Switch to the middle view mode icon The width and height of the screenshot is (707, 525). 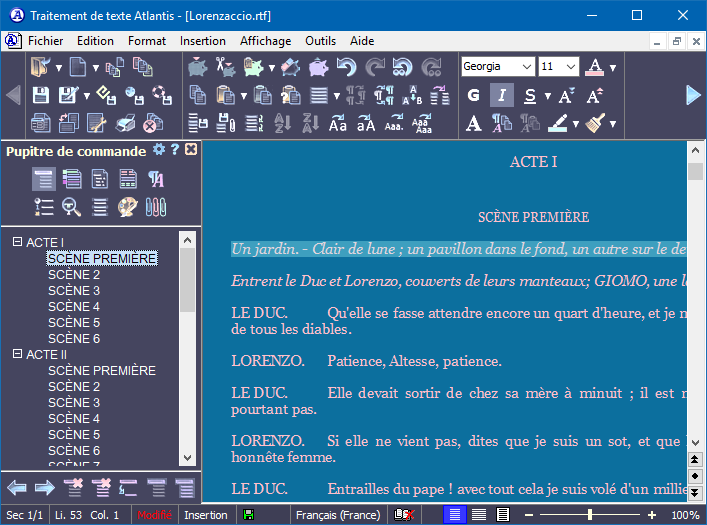pyautogui.click(x=478, y=515)
